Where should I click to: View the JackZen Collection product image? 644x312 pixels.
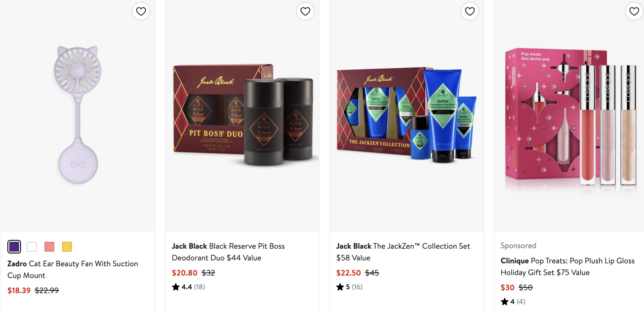tap(407, 114)
